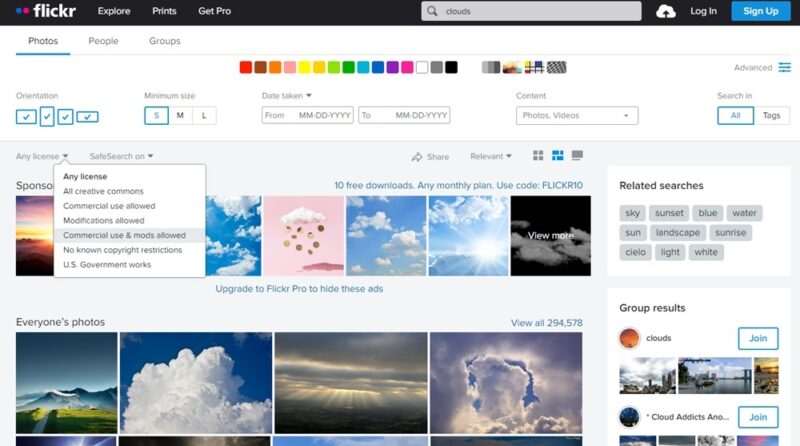Open Any license dropdown
Image resolution: width=800 pixels, height=446 pixels.
42,156
